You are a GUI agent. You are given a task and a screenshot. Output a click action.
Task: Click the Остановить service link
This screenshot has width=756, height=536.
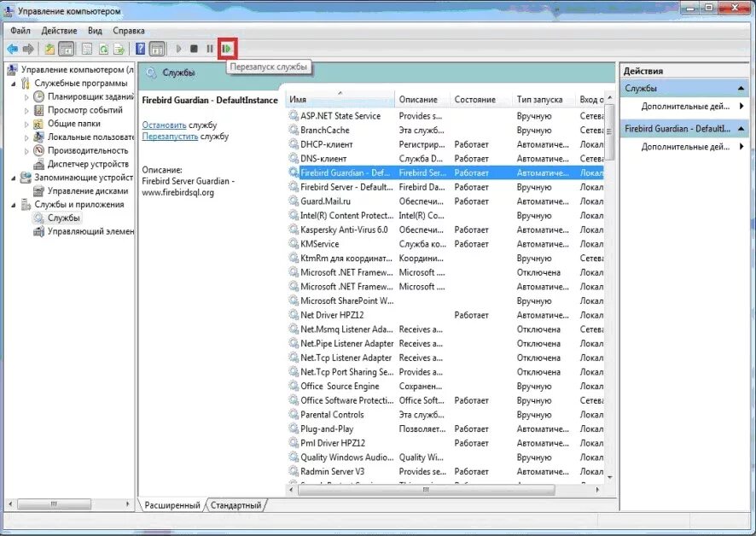pyautogui.click(x=164, y=125)
